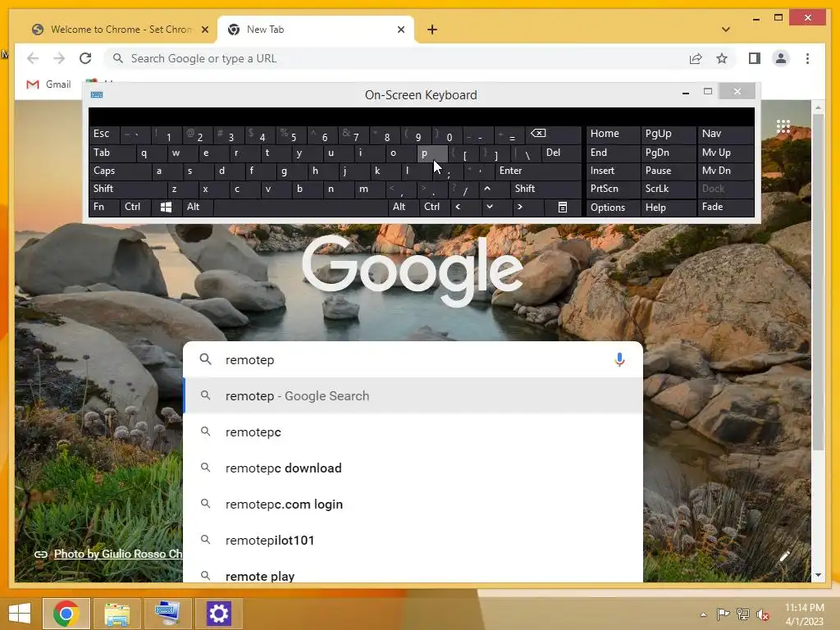The height and width of the screenshot is (630, 840).
Task: Click the left arrow key on keyboard
Action: click(466, 208)
